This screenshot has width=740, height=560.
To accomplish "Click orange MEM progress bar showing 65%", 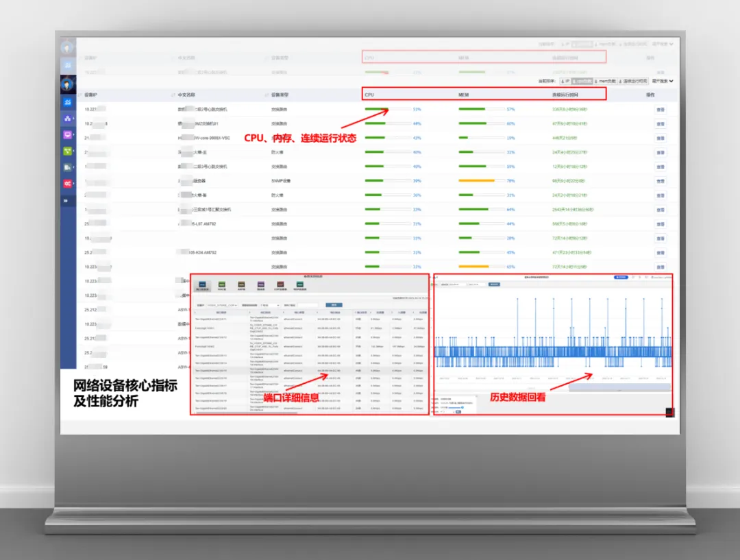I will point(482,267).
